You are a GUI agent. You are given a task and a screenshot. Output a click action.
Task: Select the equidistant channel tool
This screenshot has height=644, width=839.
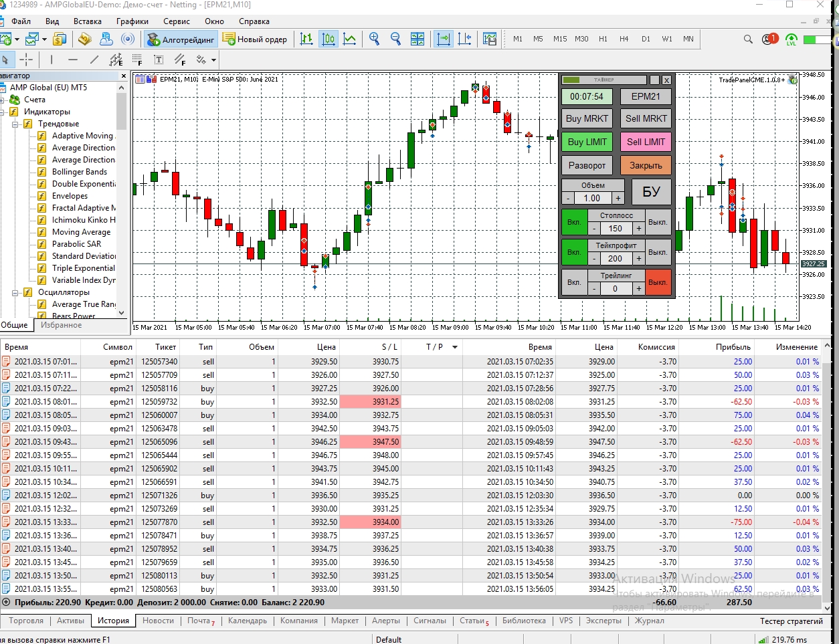pyautogui.click(x=116, y=60)
